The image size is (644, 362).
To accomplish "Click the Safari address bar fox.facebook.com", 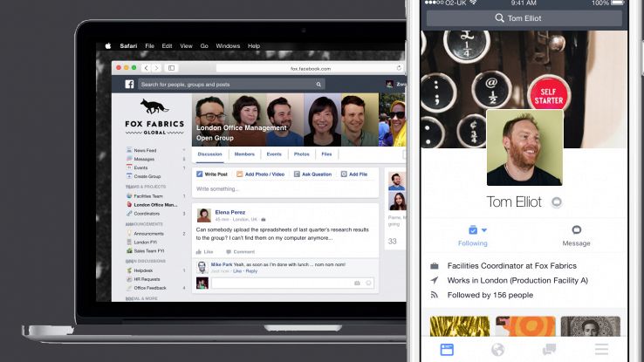I will click(x=310, y=69).
